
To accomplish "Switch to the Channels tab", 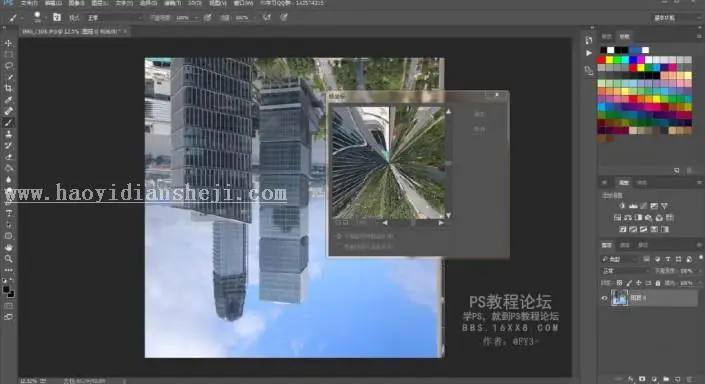I will coord(625,245).
